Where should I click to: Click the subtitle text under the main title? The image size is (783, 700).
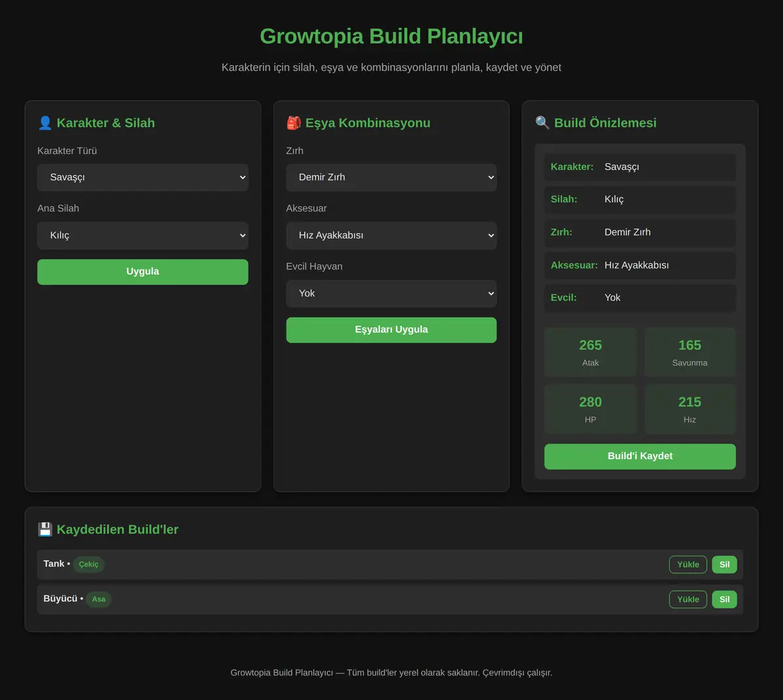pyautogui.click(x=391, y=67)
